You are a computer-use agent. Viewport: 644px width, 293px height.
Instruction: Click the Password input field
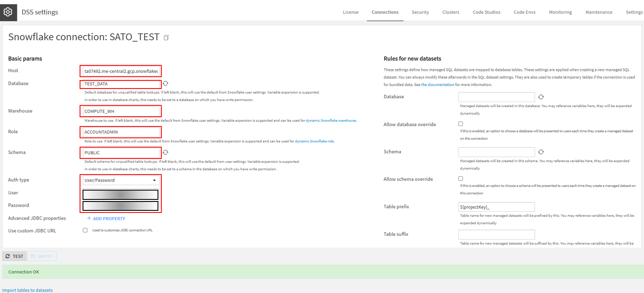tap(120, 206)
